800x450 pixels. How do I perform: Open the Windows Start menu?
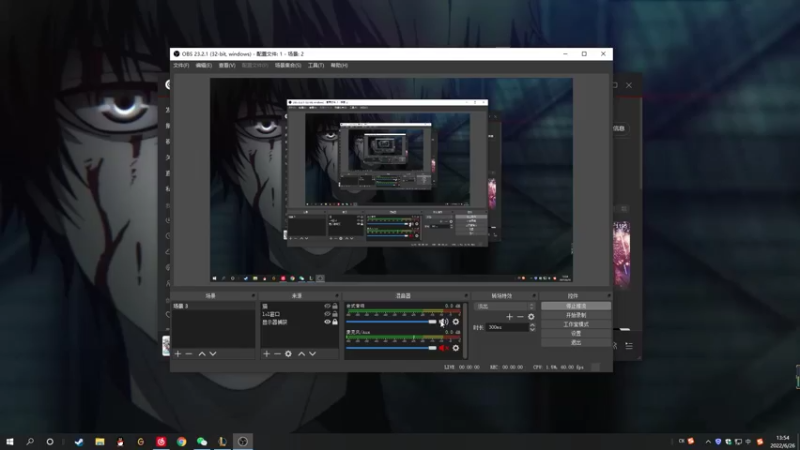click(x=10, y=441)
